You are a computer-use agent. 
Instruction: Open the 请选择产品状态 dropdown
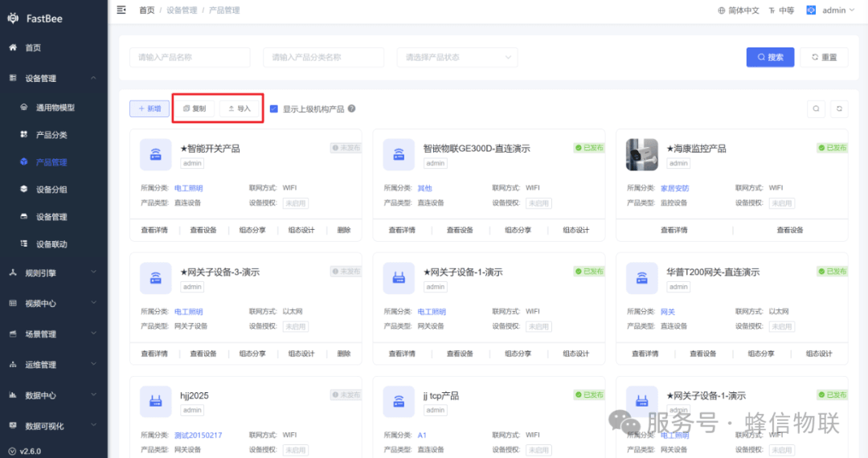click(457, 57)
